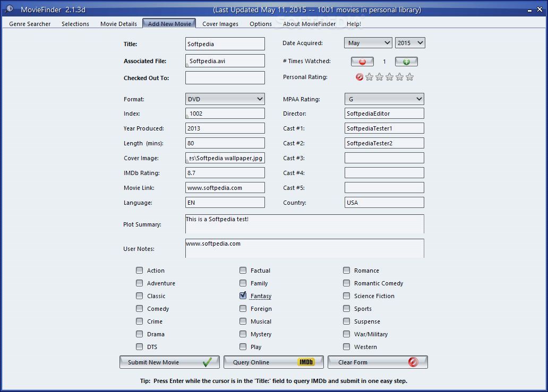
Task: Set personal rating to three stars
Action: click(x=389, y=77)
